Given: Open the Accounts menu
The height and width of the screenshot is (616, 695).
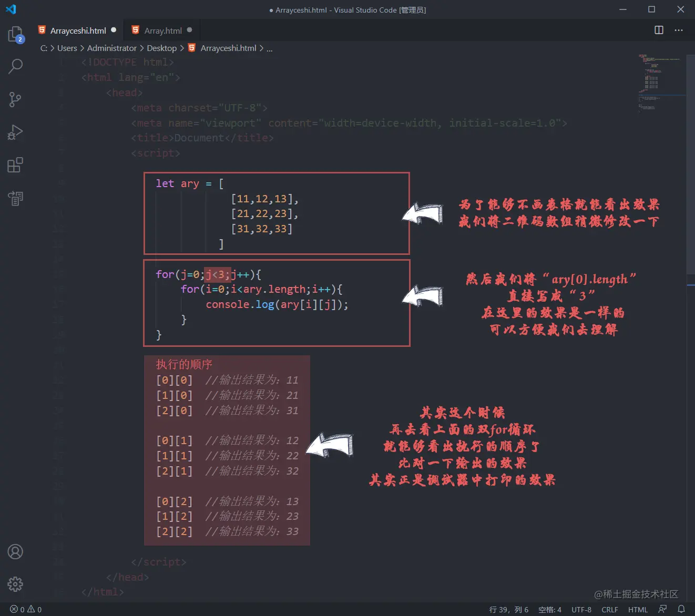Looking at the screenshot, I should point(15,551).
